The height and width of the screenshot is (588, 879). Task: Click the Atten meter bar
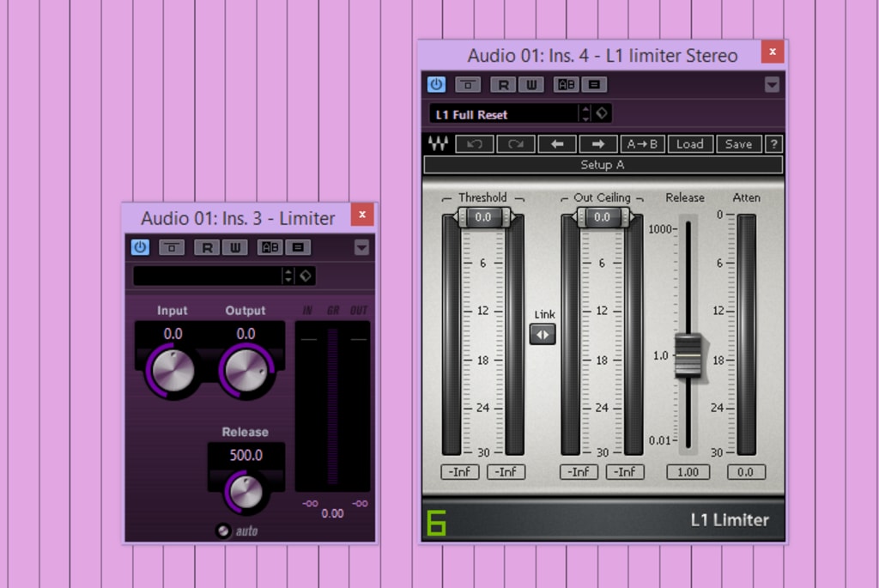pyautogui.click(x=747, y=335)
